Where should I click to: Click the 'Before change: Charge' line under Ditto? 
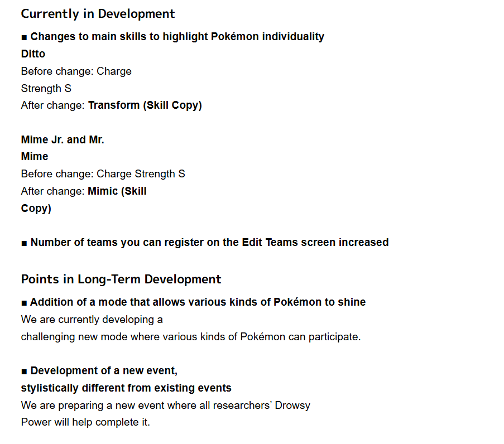coord(76,71)
